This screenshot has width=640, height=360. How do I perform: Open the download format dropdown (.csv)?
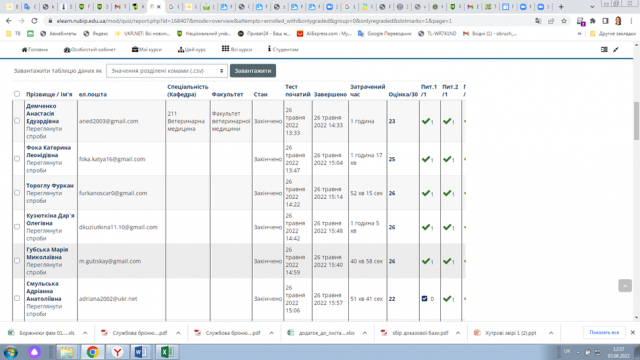pyautogui.click(x=167, y=71)
